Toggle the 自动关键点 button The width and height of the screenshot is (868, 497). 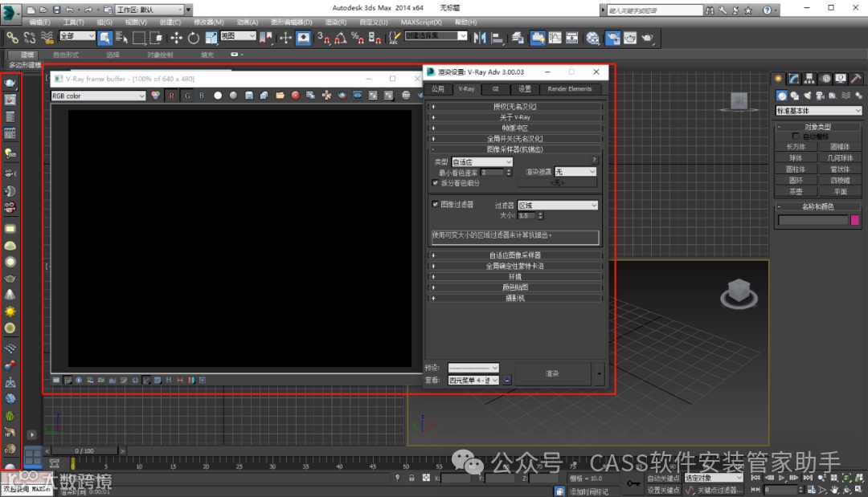click(x=663, y=479)
